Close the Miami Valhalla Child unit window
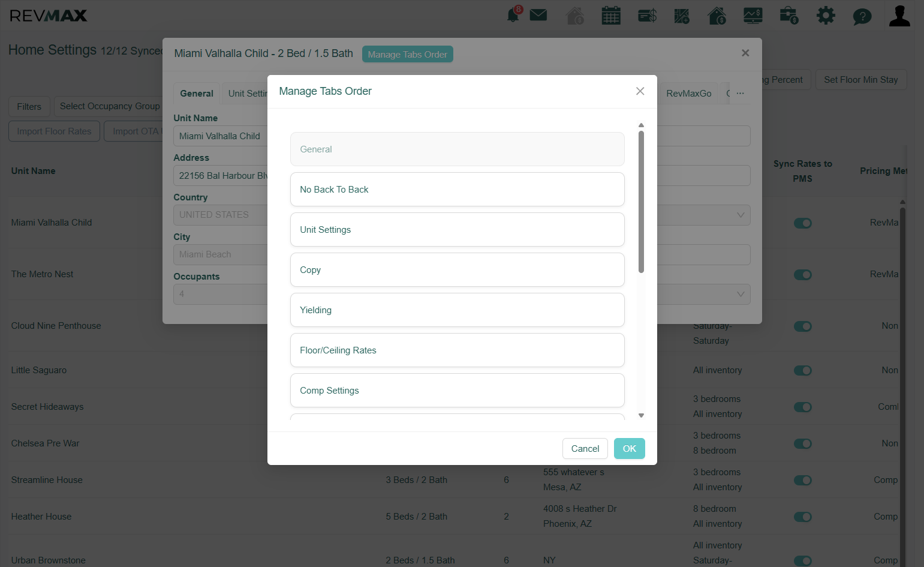 [745, 53]
